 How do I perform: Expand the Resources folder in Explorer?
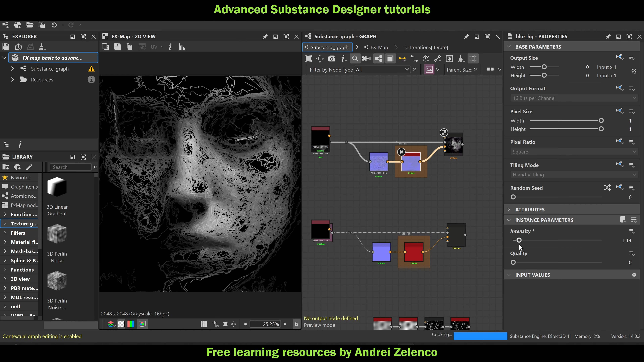(13, 79)
